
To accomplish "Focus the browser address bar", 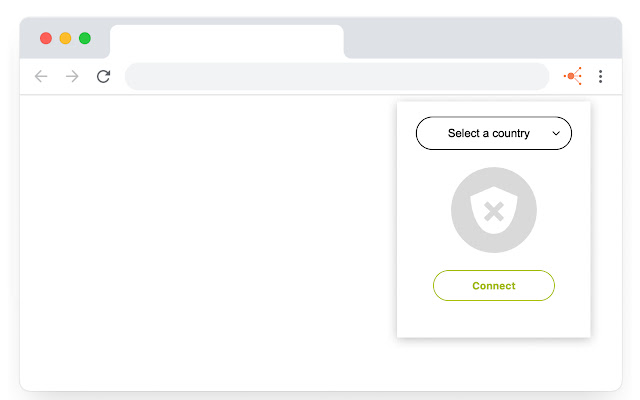I will click(336, 76).
